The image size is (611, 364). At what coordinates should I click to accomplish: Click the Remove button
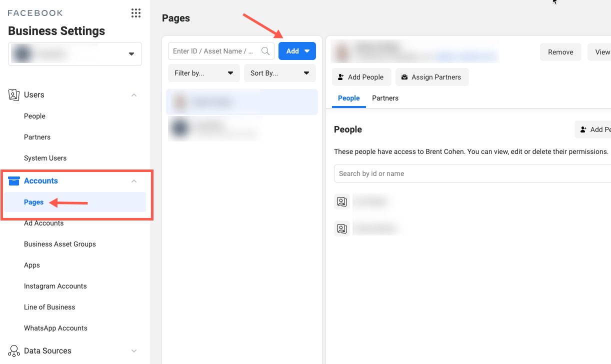click(560, 52)
